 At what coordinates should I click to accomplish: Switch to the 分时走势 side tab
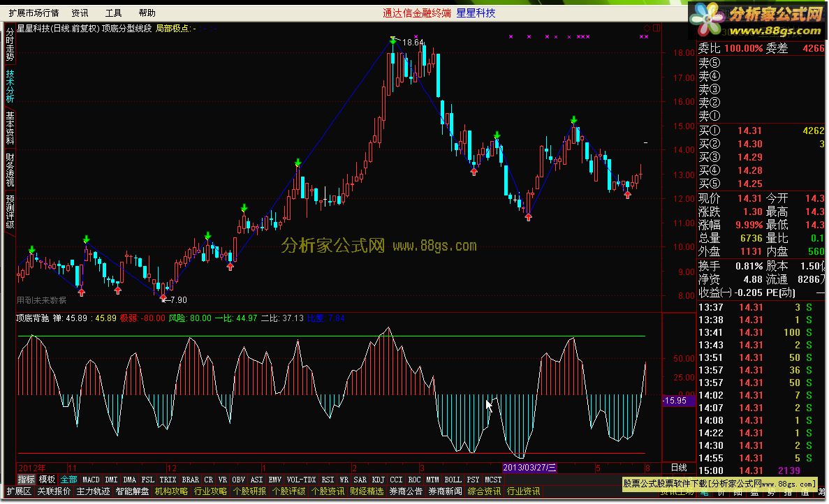(10, 45)
